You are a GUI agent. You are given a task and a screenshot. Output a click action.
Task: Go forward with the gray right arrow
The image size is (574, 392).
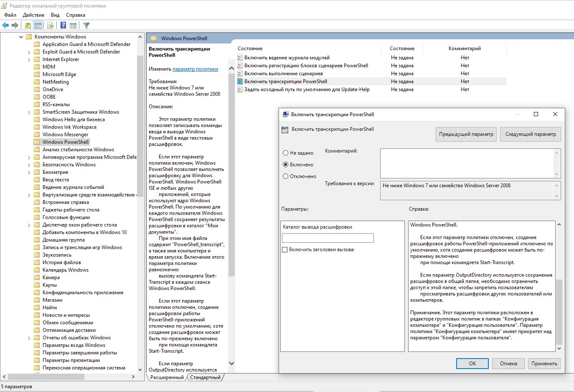pos(15,25)
